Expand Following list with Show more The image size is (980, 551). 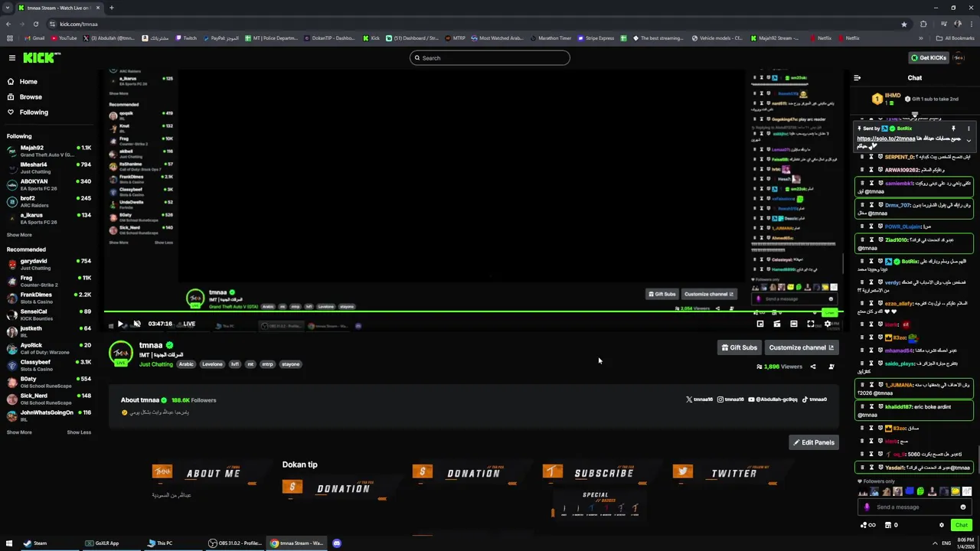(19, 235)
